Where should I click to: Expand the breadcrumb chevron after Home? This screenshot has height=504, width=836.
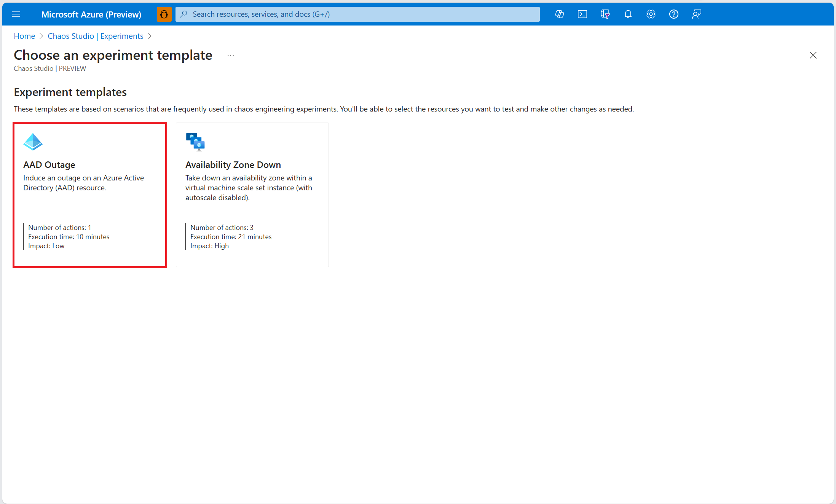coord(41,36)
